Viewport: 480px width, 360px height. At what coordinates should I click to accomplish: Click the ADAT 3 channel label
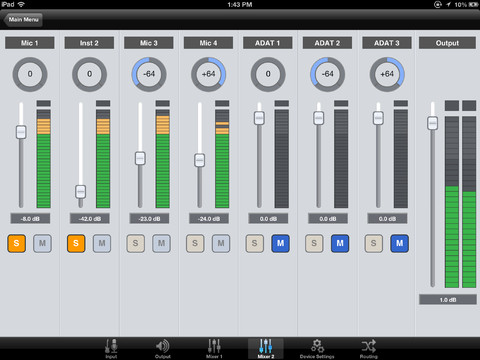(387, 43)
